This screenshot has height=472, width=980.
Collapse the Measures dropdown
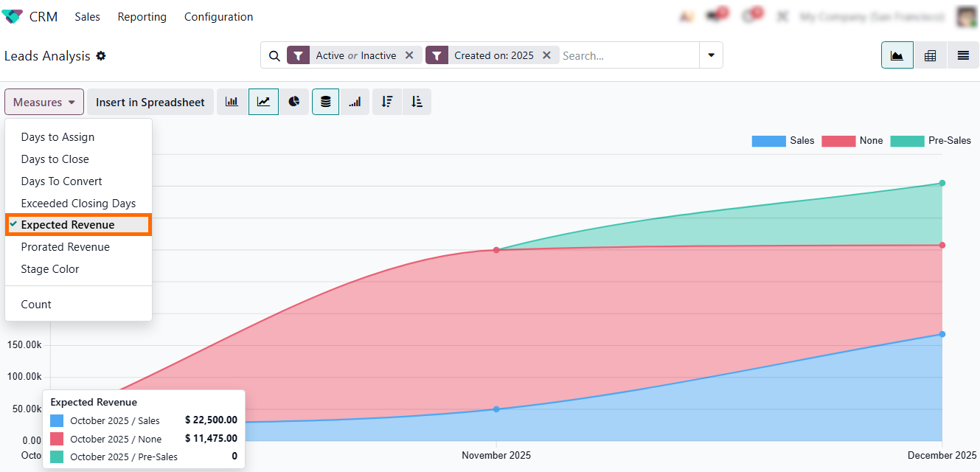coord(44,103)
